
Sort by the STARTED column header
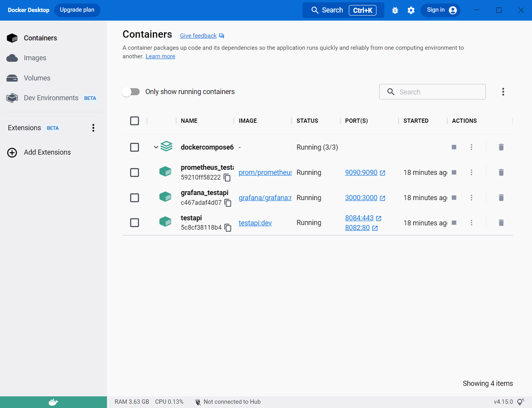pos(416,121)
